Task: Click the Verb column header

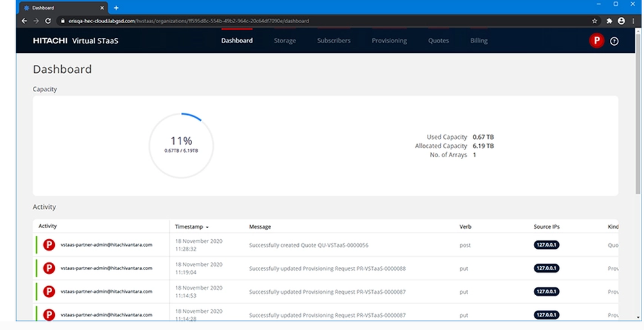Action: 466,227
